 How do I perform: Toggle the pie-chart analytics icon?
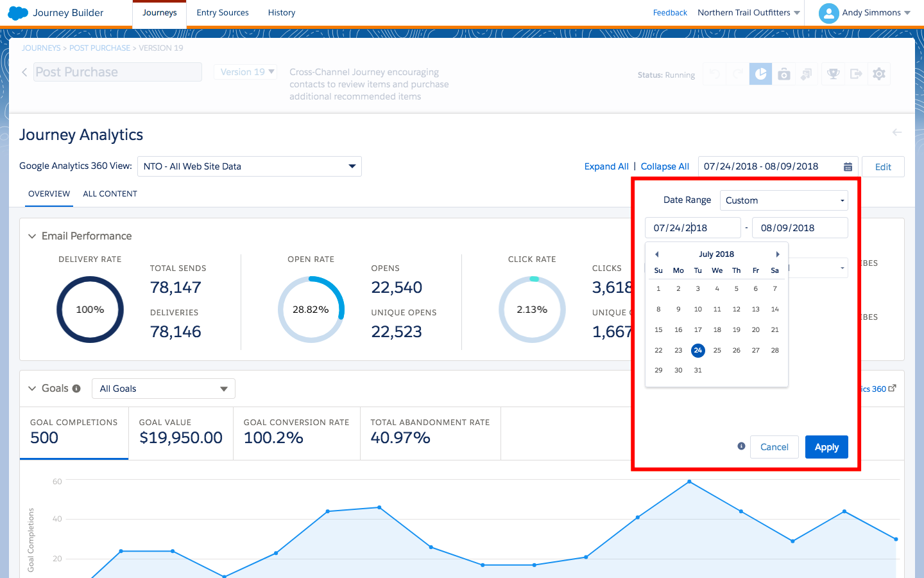(760, 74)
